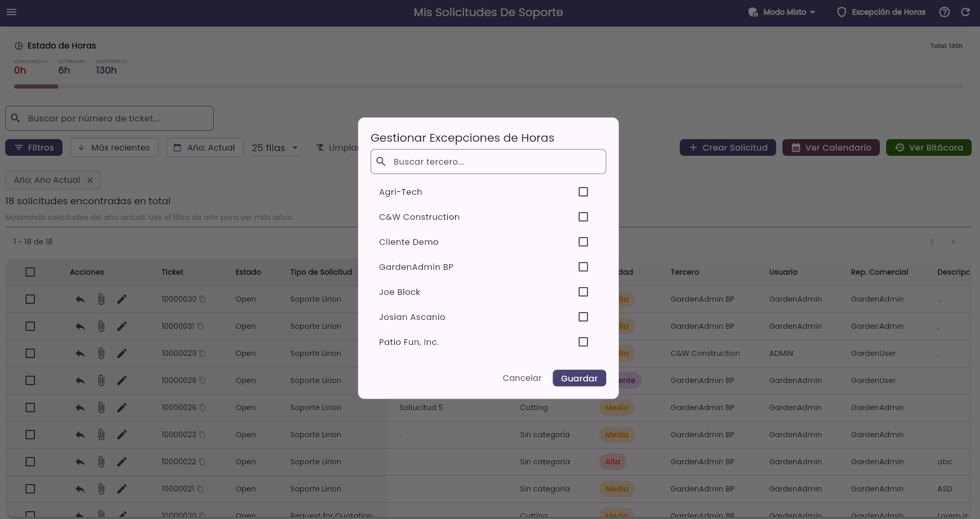
Task: Go to next page arrow
Action: (953, 242)
